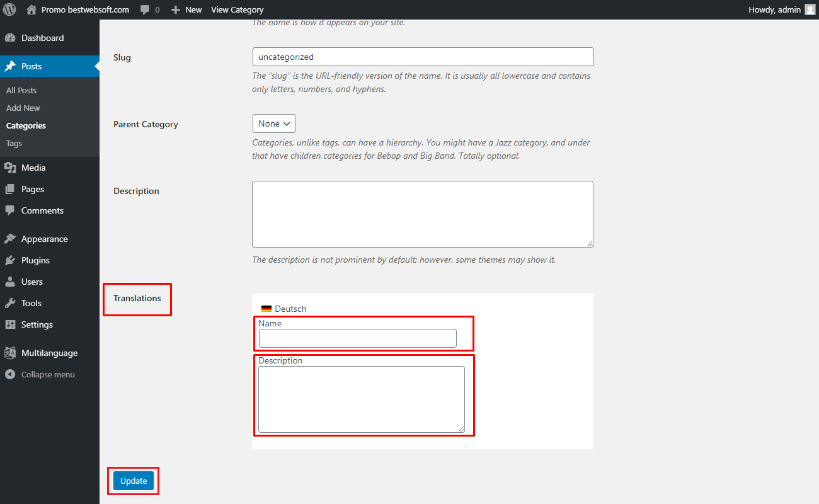This screenshot has height=504, width=819.
Task: Click the Dashboard gauge icon
Action: tap(10, 38)
